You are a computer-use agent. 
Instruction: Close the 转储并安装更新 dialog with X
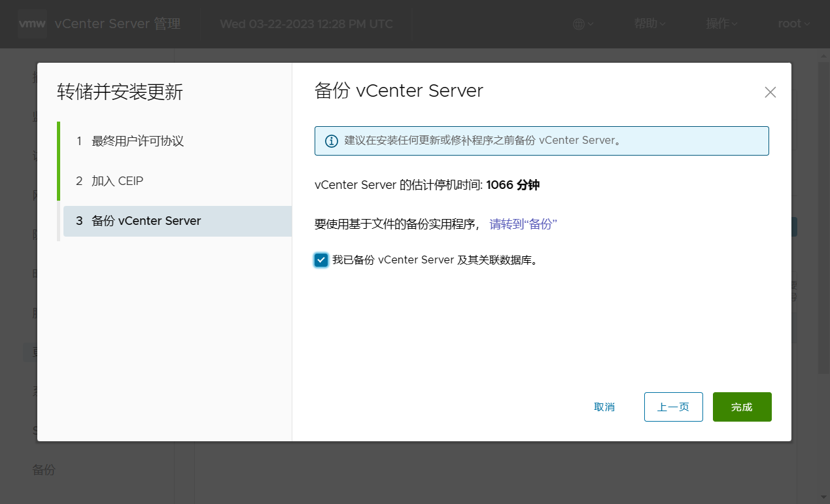(x=770, y=92)
